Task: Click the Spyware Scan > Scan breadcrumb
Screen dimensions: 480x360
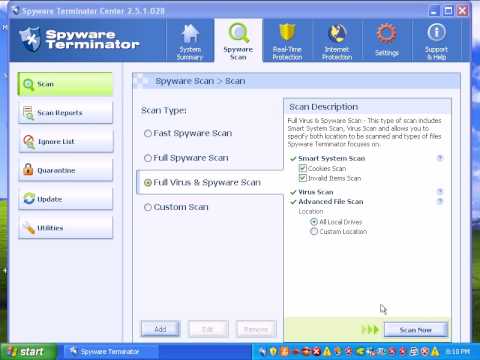Action: pos(200,81)
